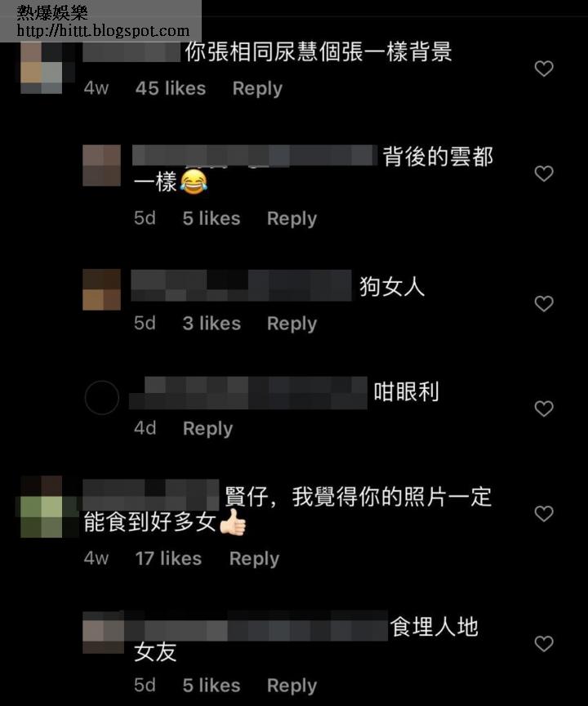View the 3 likes list
This screenshot has height=706, width=588.
click(212, 324)
